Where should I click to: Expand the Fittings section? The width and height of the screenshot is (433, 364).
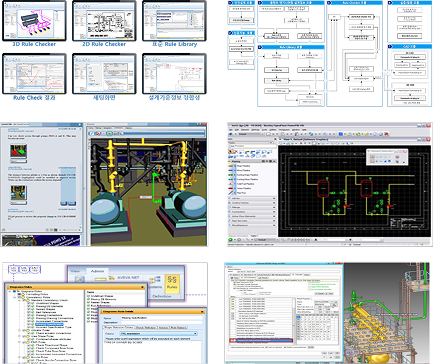252,207
